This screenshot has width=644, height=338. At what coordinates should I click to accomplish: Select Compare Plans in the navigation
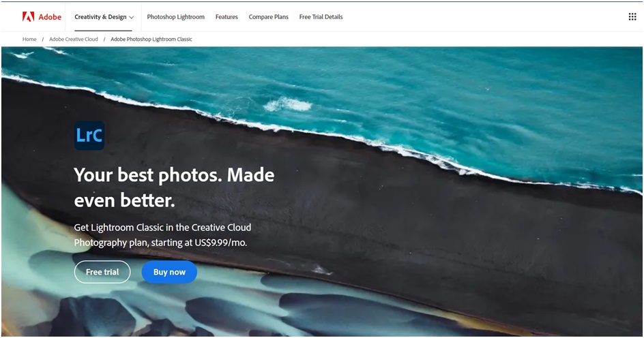[268, 16]
